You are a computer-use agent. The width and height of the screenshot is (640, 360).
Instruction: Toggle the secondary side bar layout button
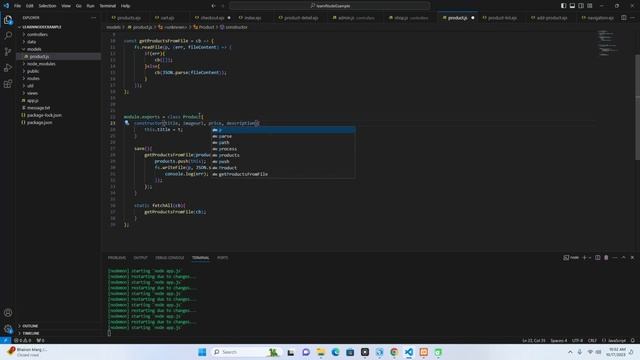tap(581, 6)
